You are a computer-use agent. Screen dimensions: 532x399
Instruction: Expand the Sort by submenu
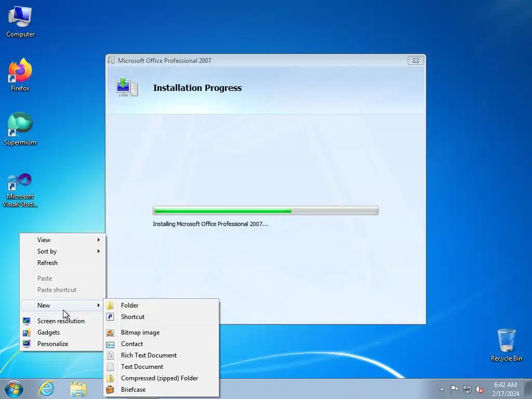[63, 251]
